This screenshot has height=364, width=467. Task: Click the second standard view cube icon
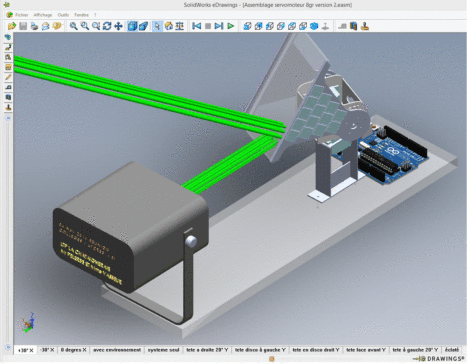(258, 26)
